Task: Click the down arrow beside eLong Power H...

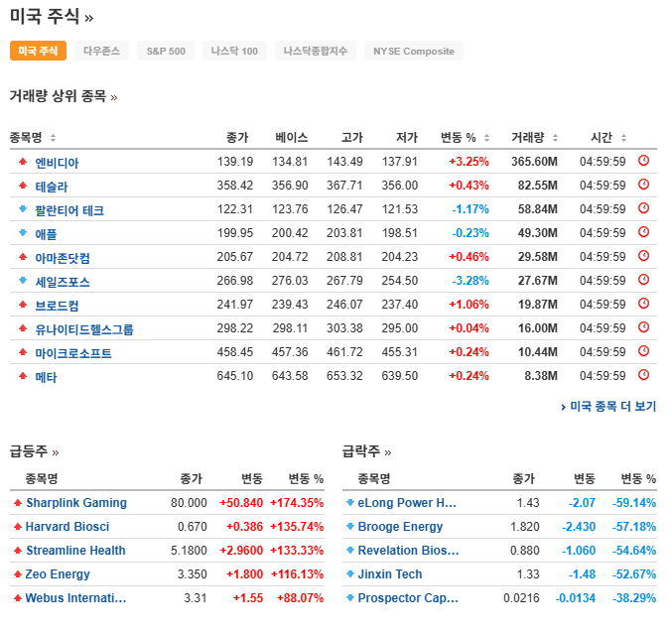Action: click(350, 503)
